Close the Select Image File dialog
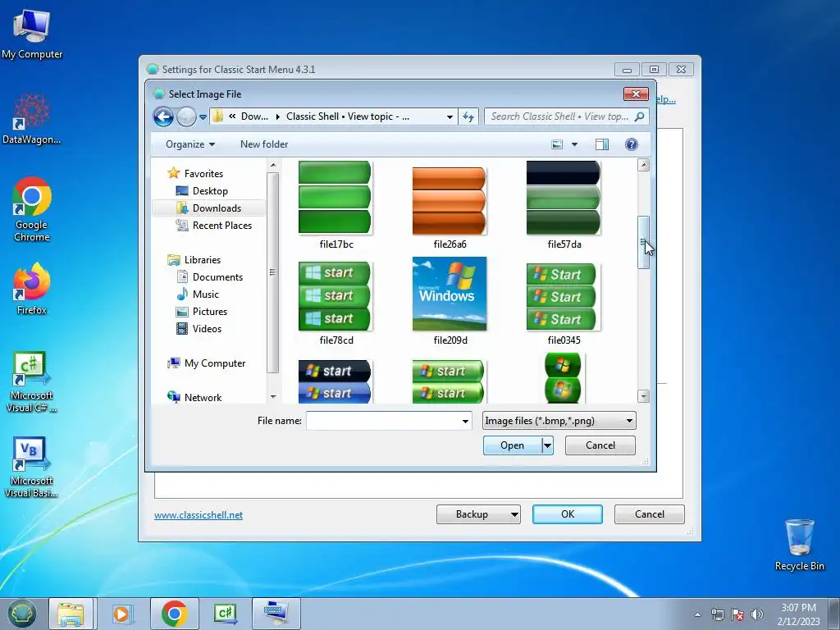This screenshot has height=630, width=840. pos(636,94)
